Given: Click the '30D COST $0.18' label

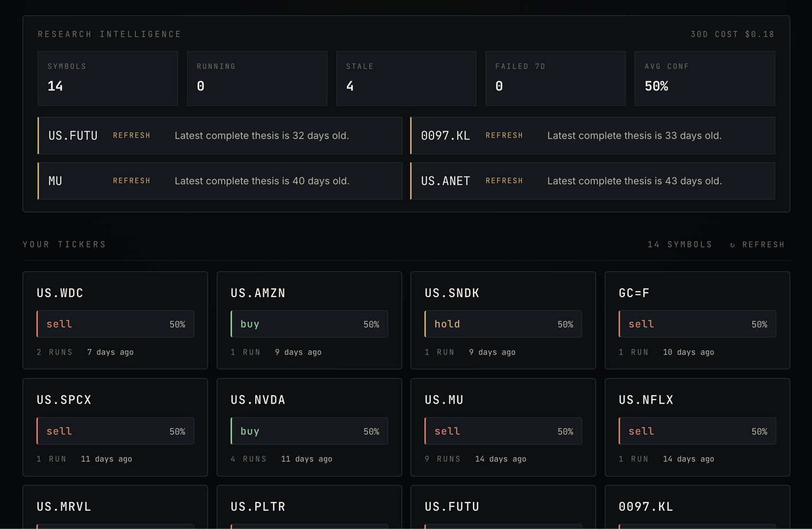Looking at the screenshot, I should [733, 34].
